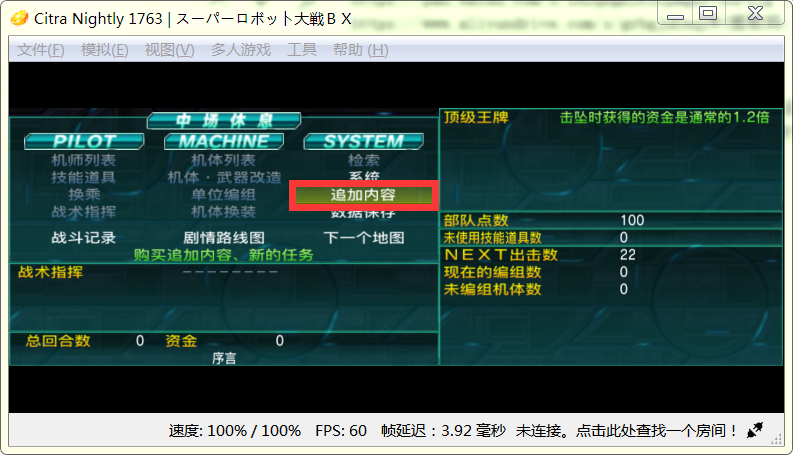This screenshot has height=455, width=793.
Task: Select the highlighted 追加内容 option
Action: [363, 195]
